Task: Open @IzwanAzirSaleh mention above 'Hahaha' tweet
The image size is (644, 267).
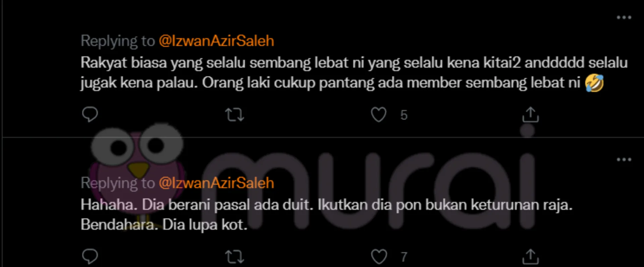Action: click(x=216, y=183)
